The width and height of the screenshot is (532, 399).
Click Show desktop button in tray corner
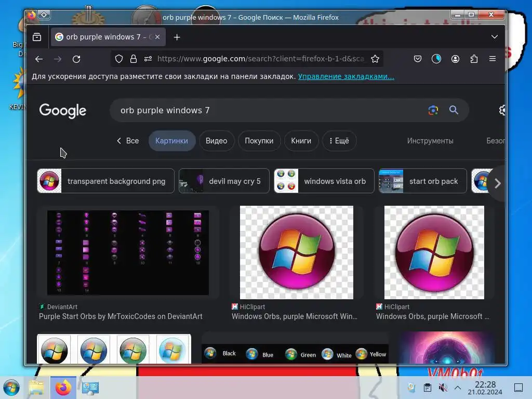(x=518, y=388)
